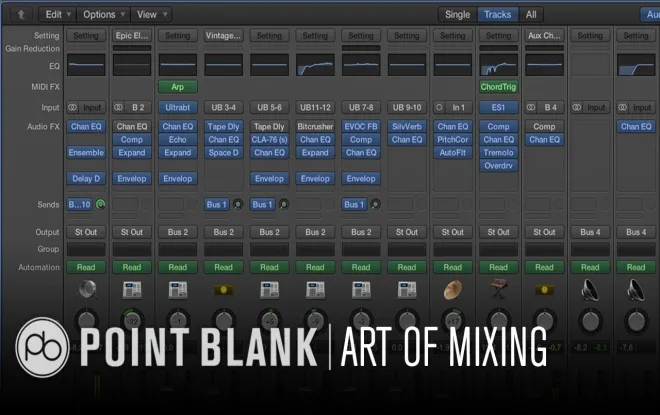The height and width of the screenshot is (415, 660).
Task: Open the Bitcrusher plug-in
Action: point(315,127)
